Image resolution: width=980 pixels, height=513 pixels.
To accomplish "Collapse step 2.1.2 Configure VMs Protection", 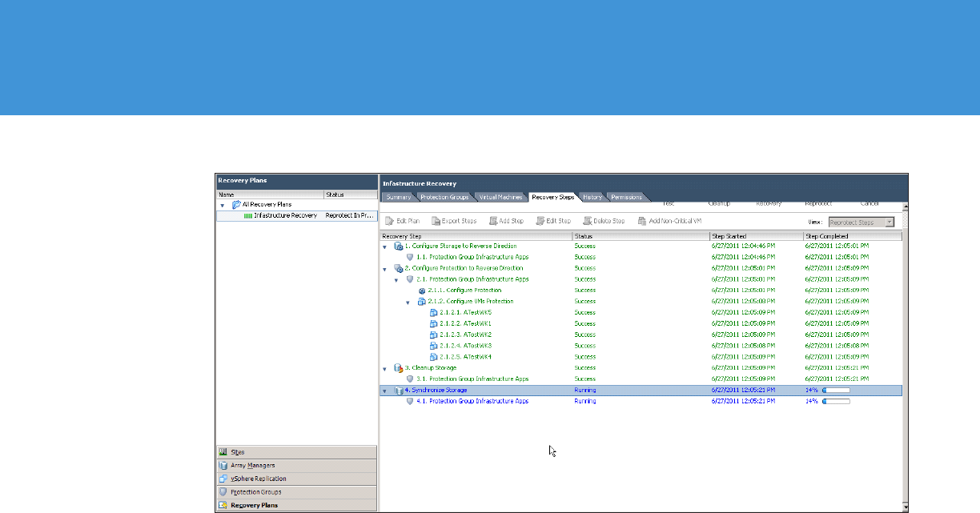I will 408,302.
